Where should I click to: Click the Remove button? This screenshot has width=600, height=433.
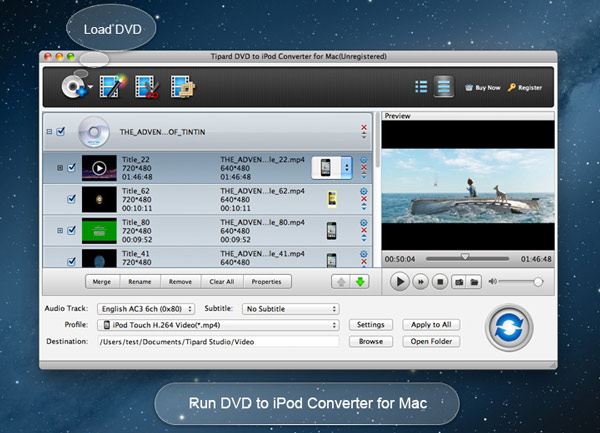[180, 282]
